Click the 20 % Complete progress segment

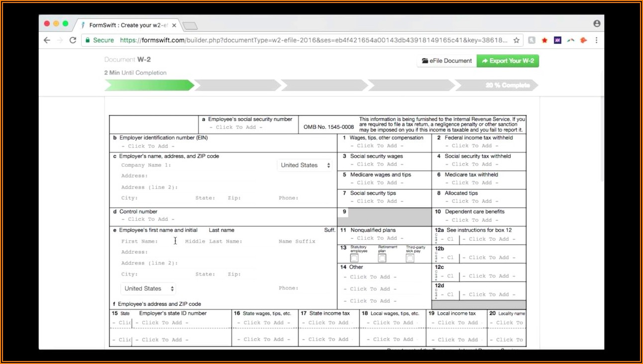[x=498, y=86]
